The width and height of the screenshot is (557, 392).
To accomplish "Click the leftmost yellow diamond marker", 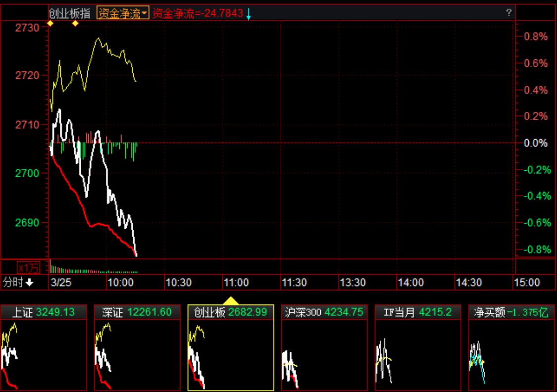I will click(x=50, y=23).
